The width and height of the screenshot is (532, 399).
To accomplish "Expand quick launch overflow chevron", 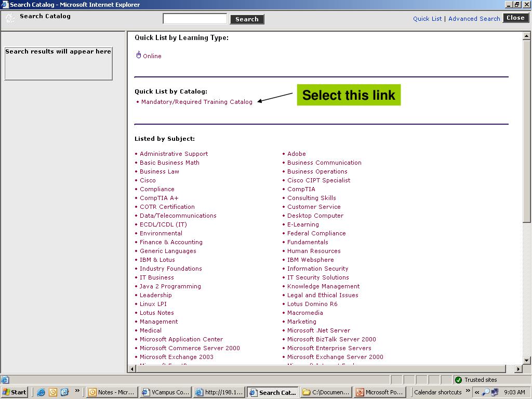I will tap(77, 391).
